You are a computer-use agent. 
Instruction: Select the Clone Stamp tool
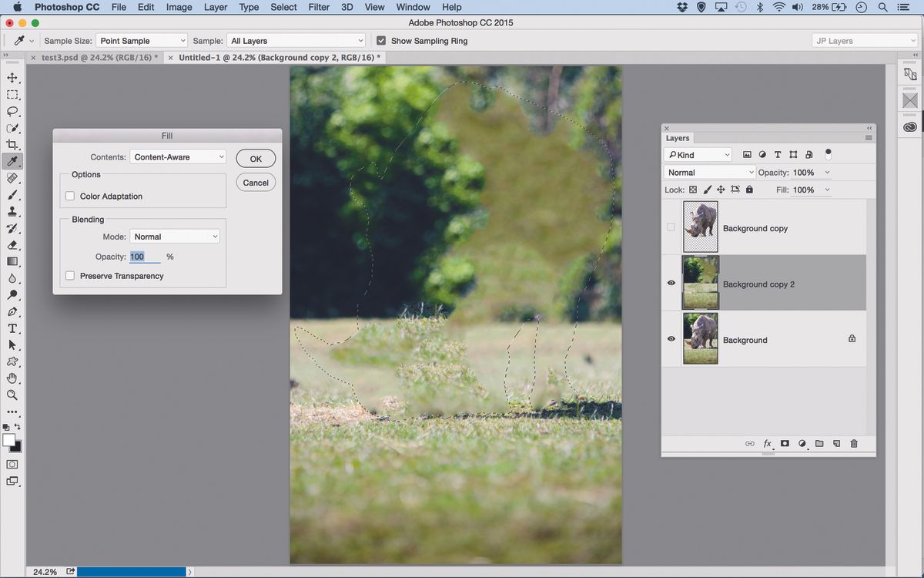coord(12,212)
